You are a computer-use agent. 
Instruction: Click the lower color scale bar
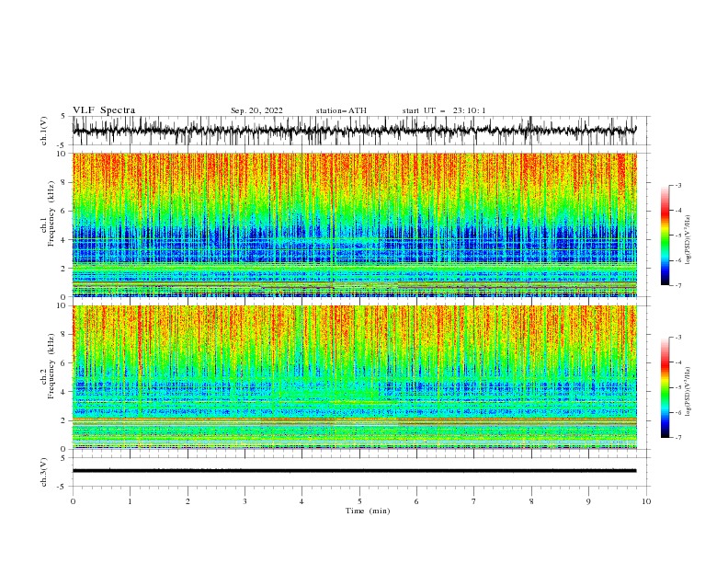tap(665, 387)
